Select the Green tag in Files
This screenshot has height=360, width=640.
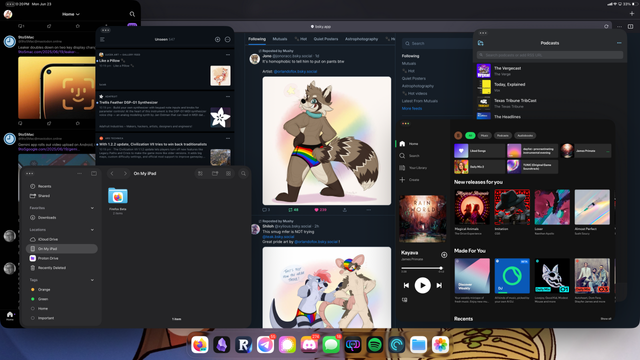[x=61, y=299]
